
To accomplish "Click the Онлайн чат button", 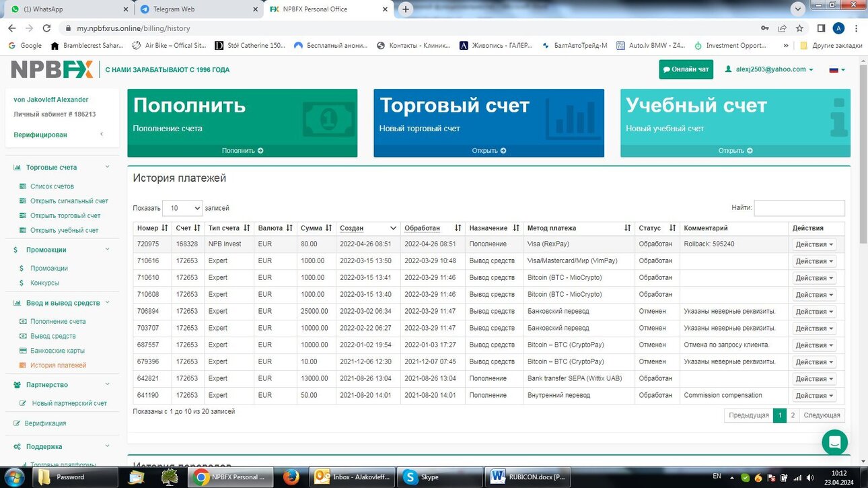I will (x=686, y=69).
